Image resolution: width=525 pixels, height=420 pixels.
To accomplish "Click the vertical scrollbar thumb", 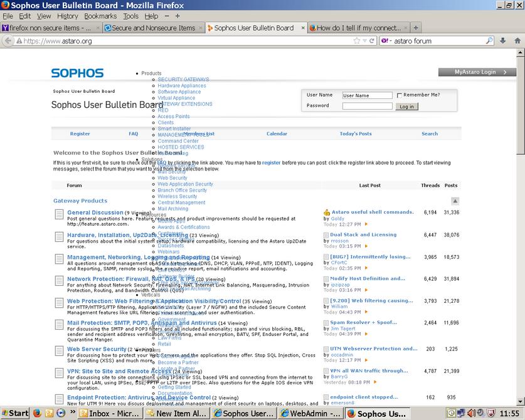I will 520,105.
